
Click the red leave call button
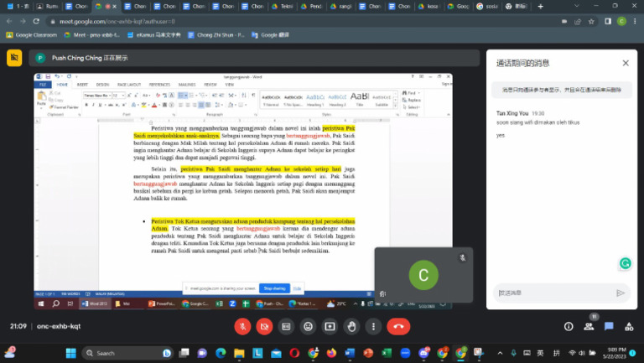[399, 326]
